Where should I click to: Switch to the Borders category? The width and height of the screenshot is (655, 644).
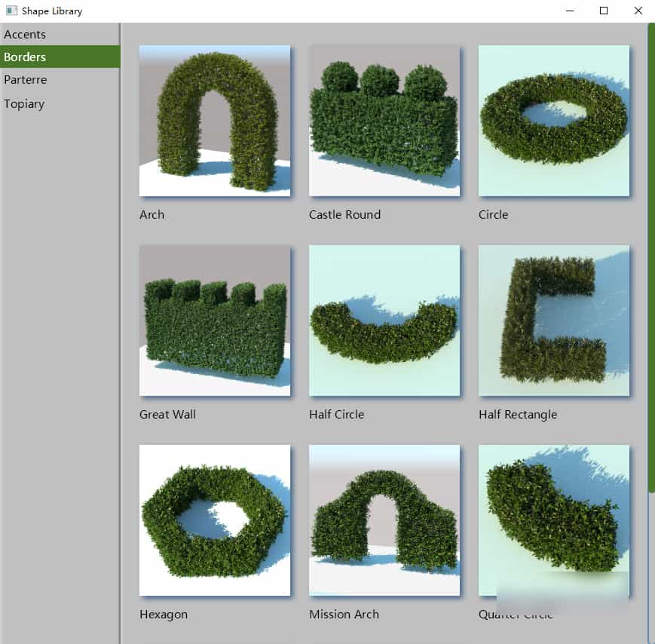click(26, 57)
